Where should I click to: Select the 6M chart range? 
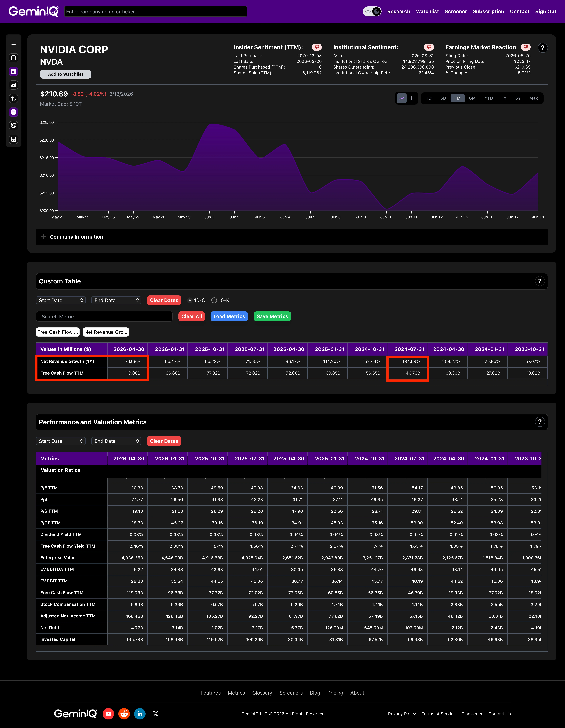click(x=472, y=98)
